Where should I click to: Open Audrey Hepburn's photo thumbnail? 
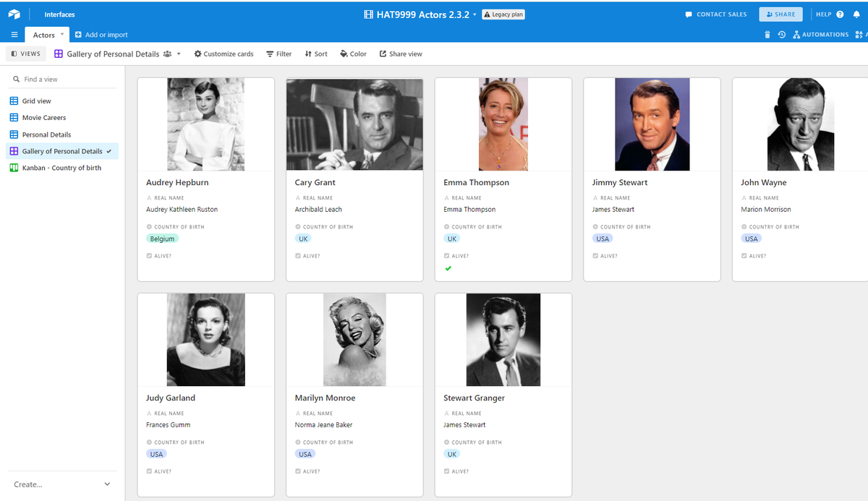click(205, 124)
